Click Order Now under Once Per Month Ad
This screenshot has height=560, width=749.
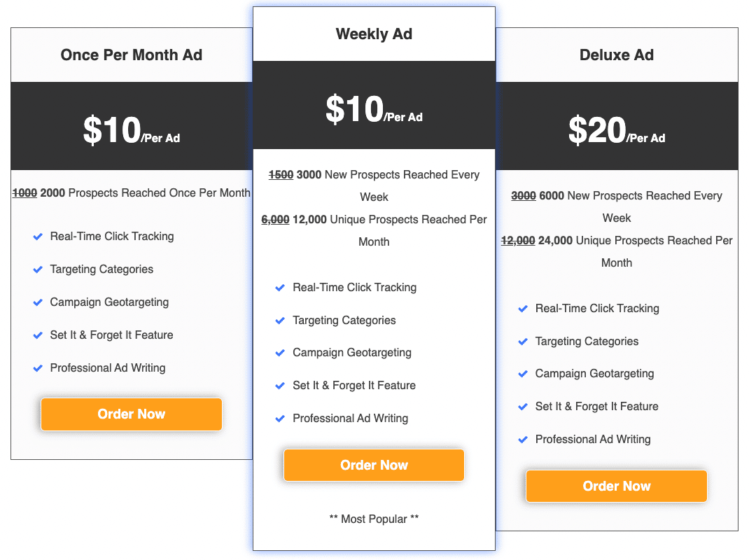(x=132, y=414)
